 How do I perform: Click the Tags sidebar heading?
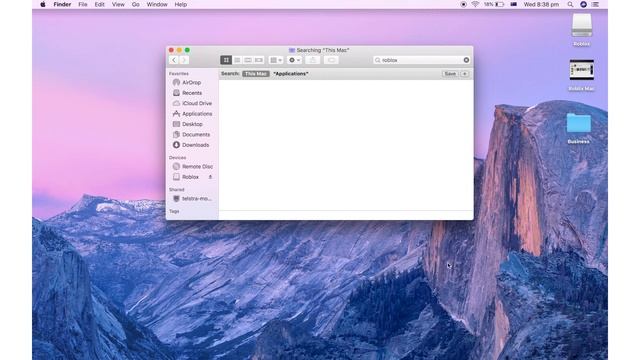pos(174,211)
